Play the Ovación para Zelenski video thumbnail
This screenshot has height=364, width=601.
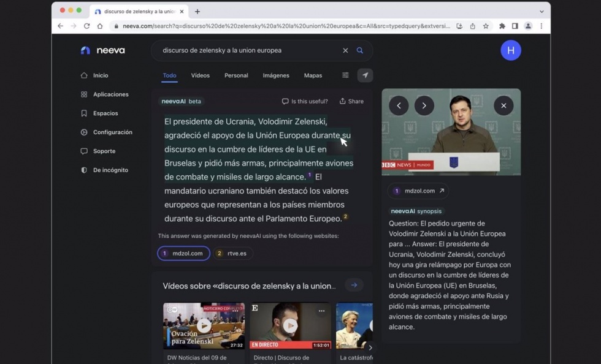pyautogui.click(x=204, y=325)
